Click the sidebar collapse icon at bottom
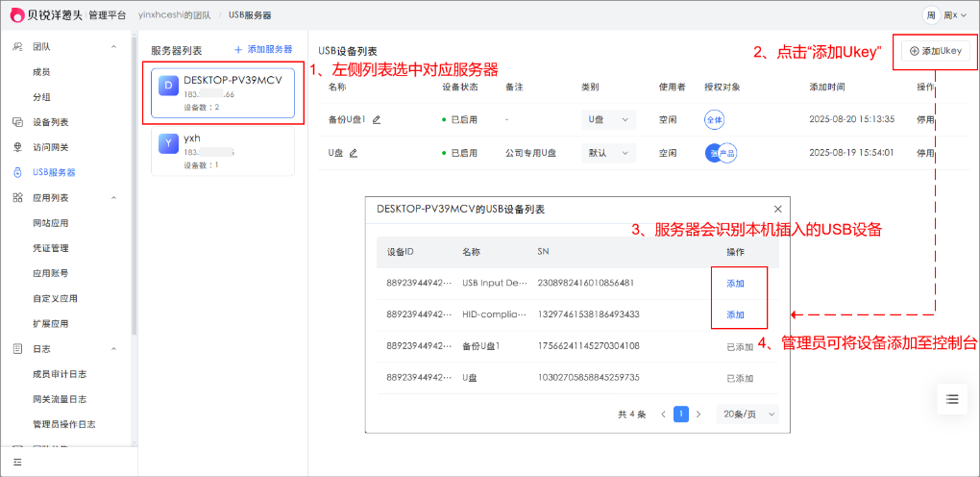This screenshot has width=980, height=477. 17,462
